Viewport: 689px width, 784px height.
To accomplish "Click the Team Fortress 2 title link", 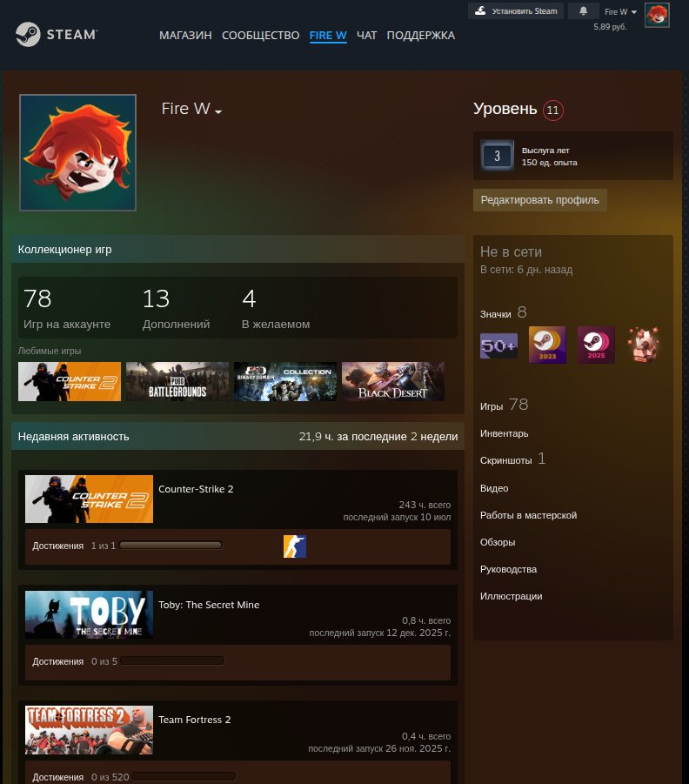I will tap(195, 720).
